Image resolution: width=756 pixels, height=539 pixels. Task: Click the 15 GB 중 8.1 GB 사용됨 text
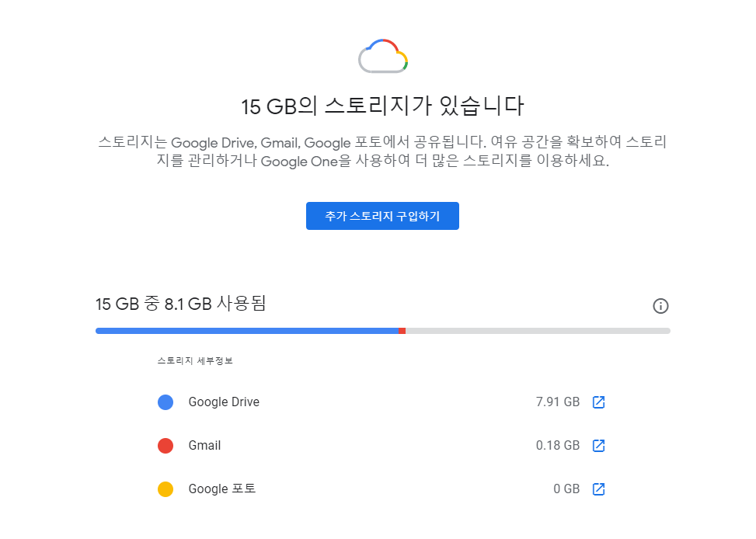click(x=181, y=304)
